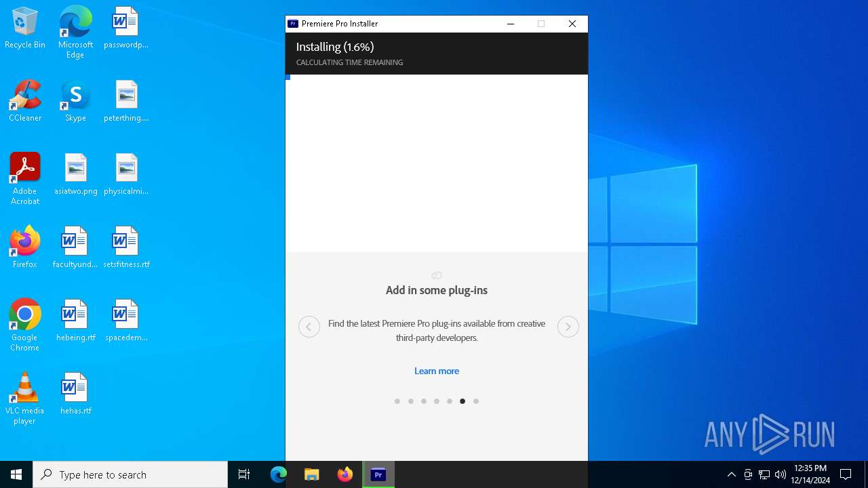Open the Recycle Bin desktop icon
This screenshot has width=868, height=488.
click(x=25, y=28)
